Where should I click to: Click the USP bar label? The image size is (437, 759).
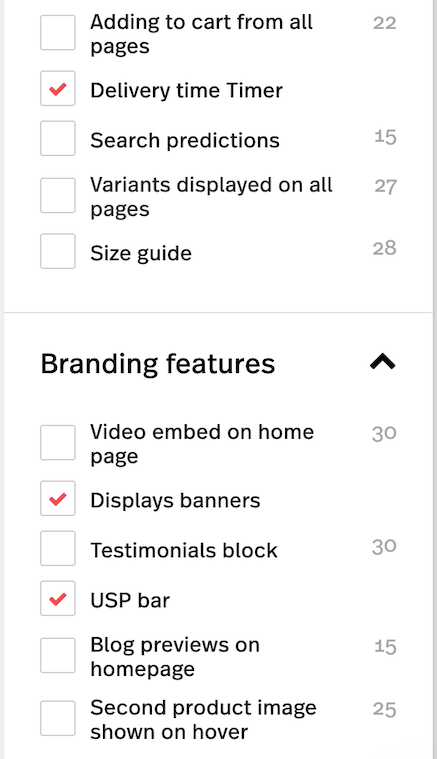pyautogui.click(x=130, y=601)
